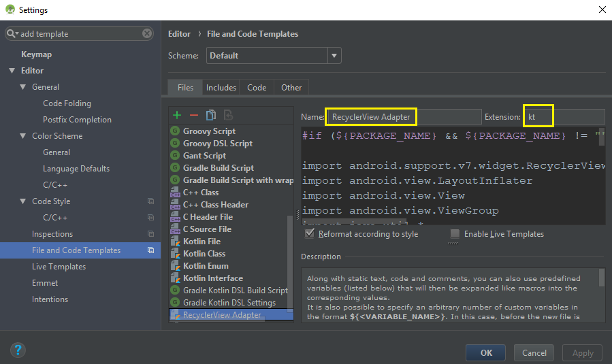Select the RecyclerView Adapter template
This screenshot has width=612, height=364.
[x=231, y=315]
